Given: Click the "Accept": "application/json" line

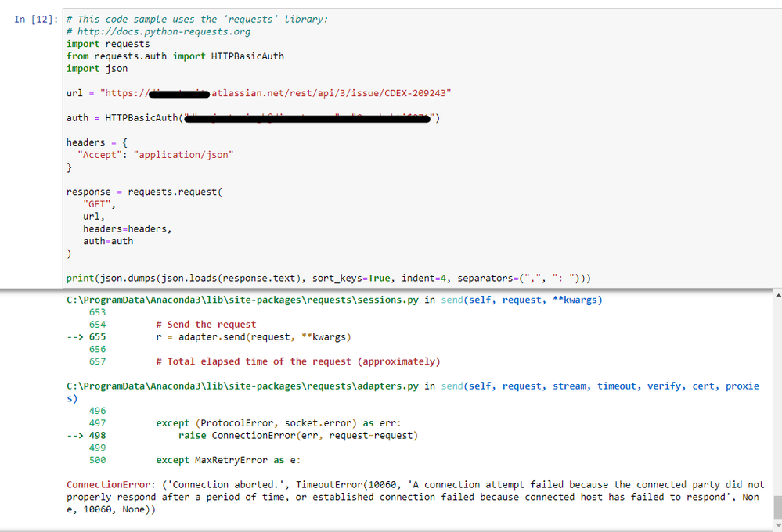Looking at the screenshot, I should pos(156,155).
